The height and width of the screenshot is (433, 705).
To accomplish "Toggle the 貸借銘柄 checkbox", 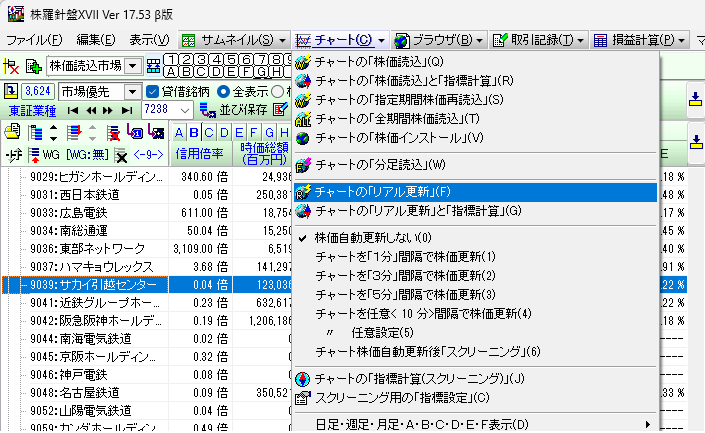I will [153, 91].
